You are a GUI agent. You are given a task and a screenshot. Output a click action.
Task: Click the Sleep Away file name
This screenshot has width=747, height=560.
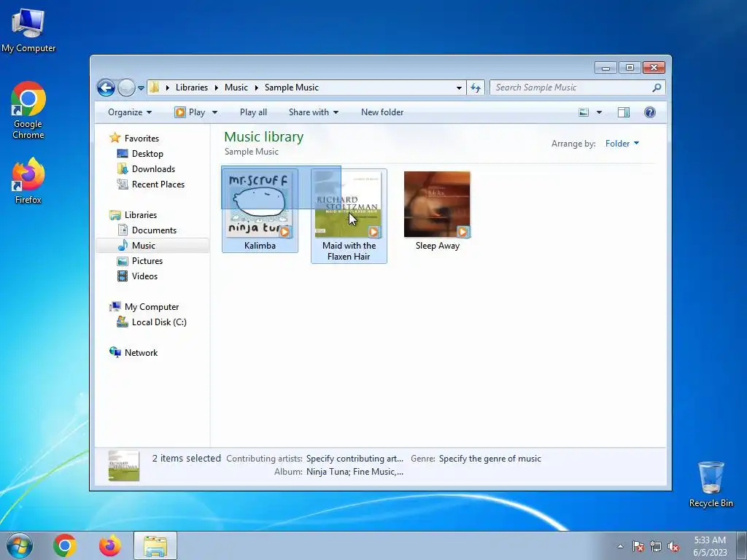point(438,246)
